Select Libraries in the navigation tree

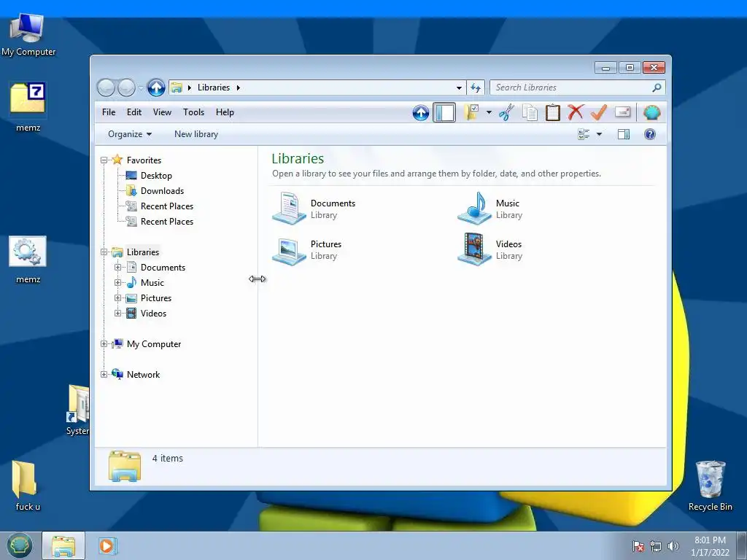[x=143, y=252]
